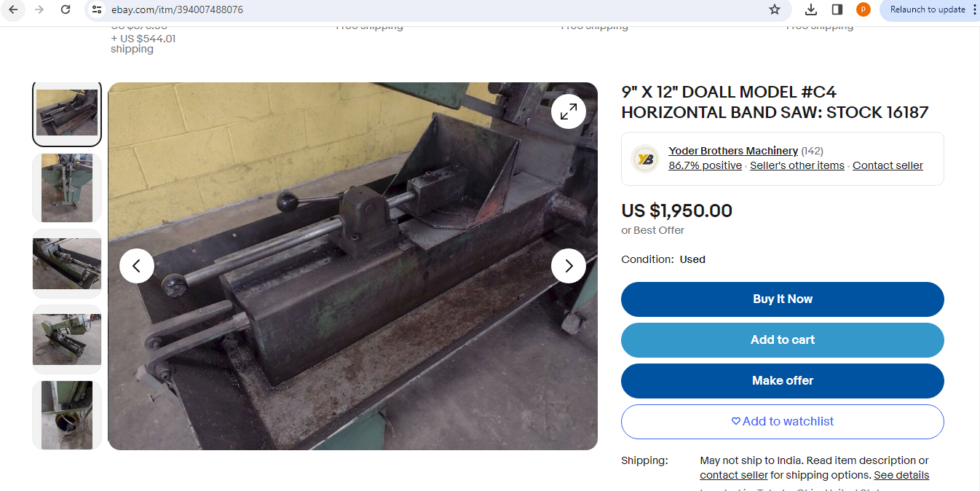Image resolution: width=980 pixels, height=491 pixels.
Task: Show next product image with right arrow
Action: click(569, 266)
